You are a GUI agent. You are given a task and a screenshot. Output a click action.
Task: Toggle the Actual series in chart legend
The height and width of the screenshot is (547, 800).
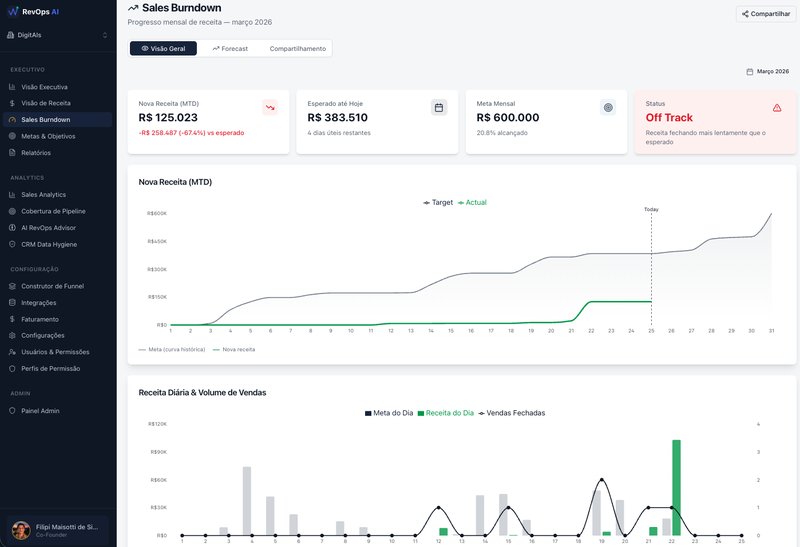coord(472,203)
